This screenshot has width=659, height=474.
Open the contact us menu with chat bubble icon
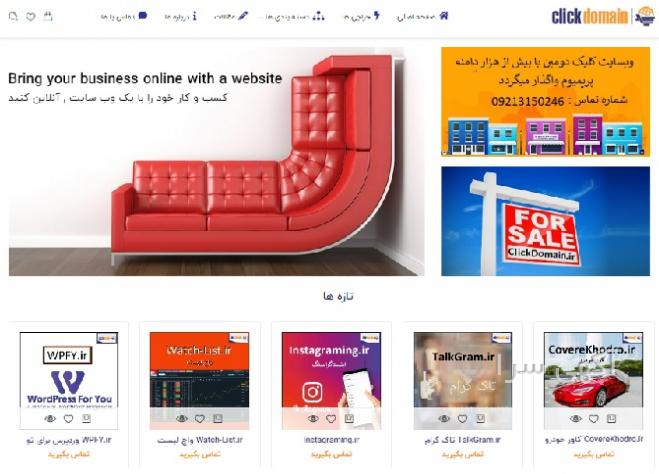coord(124,16)
